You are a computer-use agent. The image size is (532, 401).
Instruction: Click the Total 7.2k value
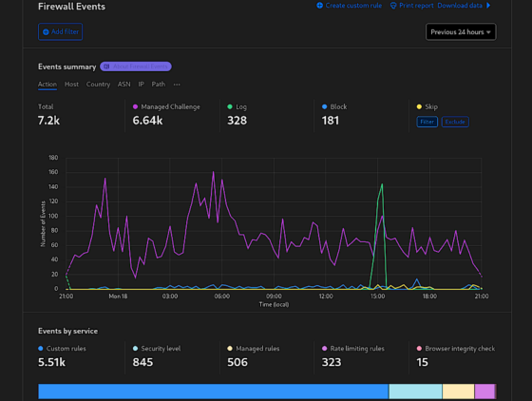(x=48, y=121)
